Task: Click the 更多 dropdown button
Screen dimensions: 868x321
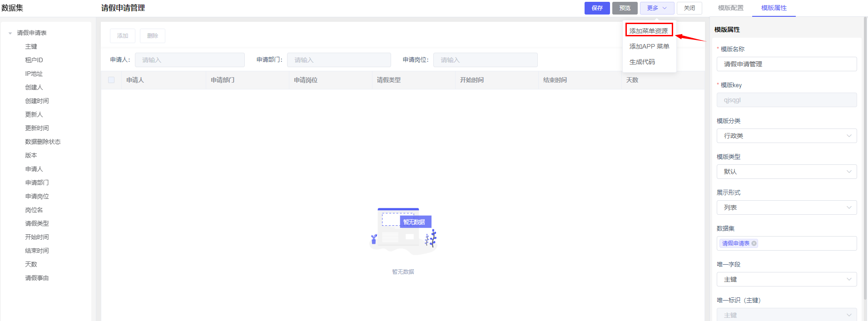Action: [x=657, y=8]
